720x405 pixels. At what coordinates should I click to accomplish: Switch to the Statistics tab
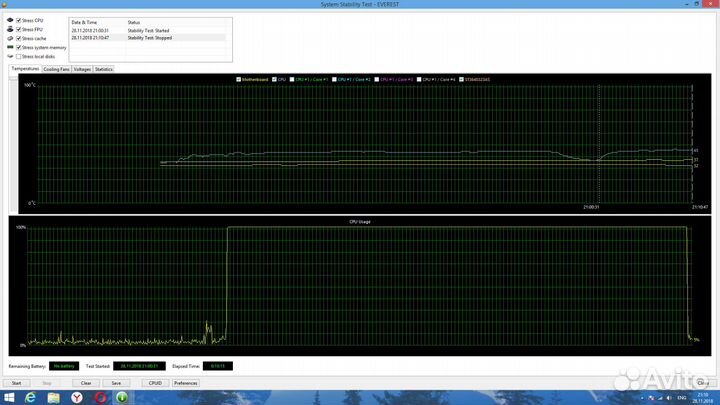point(104,69)
